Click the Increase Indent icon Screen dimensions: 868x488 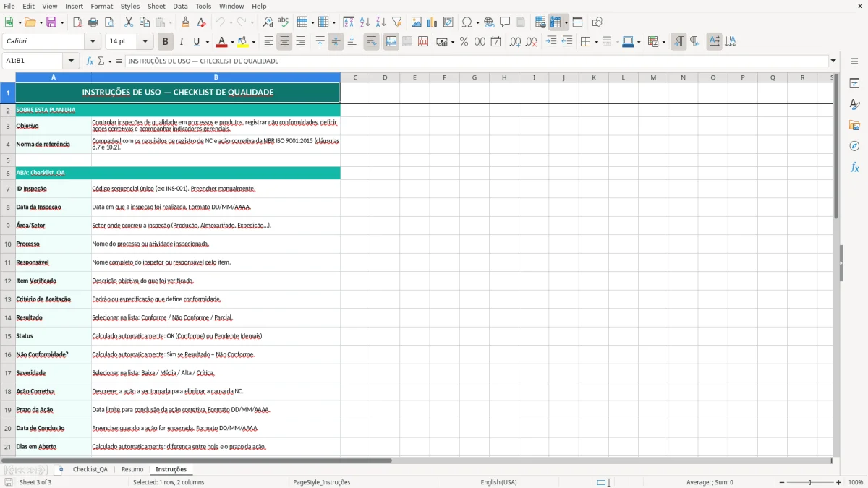click(x=551, y=42)
